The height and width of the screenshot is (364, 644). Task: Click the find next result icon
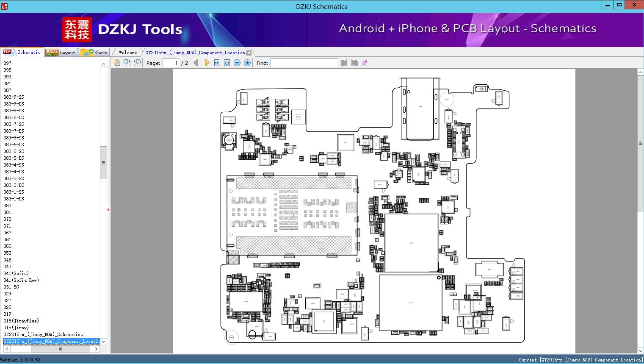[354, 63]
